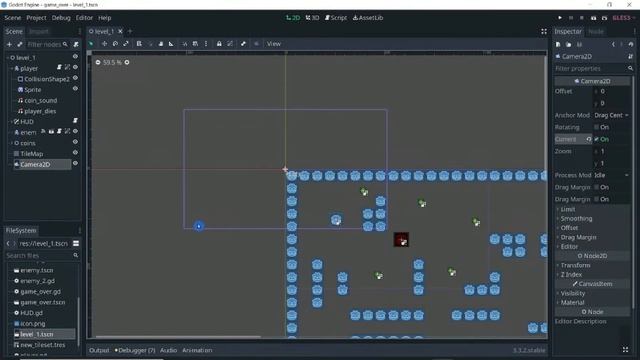Open HUD node's attached script
This screenshot has width=640, height=360.
(x=75, y=121)
